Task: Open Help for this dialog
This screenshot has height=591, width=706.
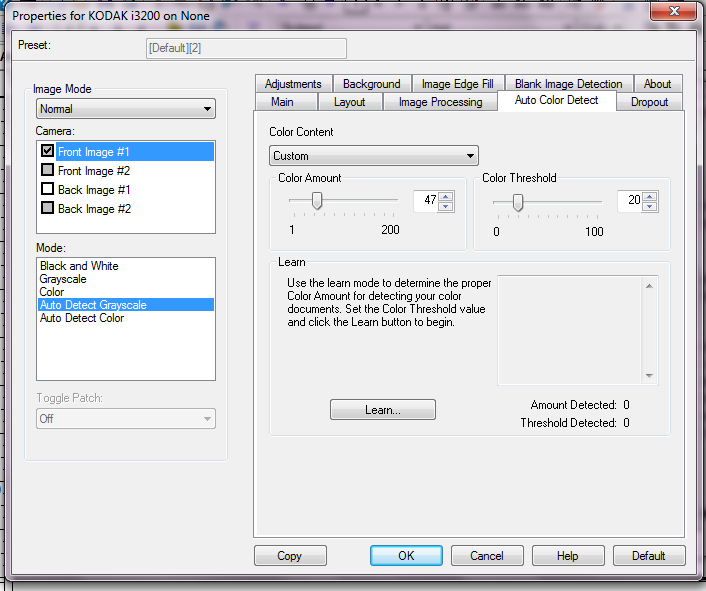Action: click(x=568, y=555)
